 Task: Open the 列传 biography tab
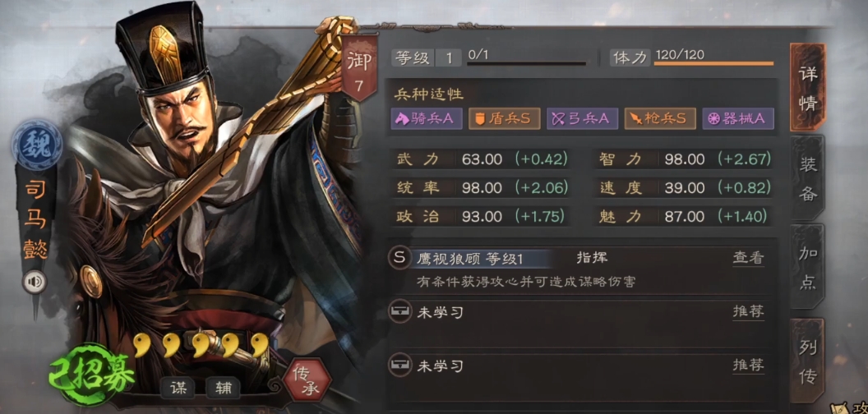[808, 361]
